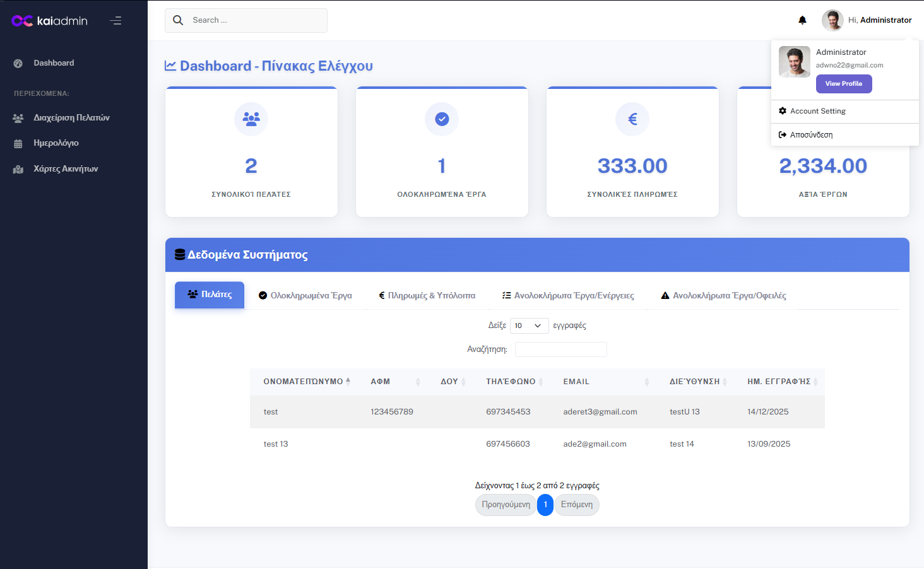Click the euro payments icon
The image size is (924, 569).
point(632,119)
